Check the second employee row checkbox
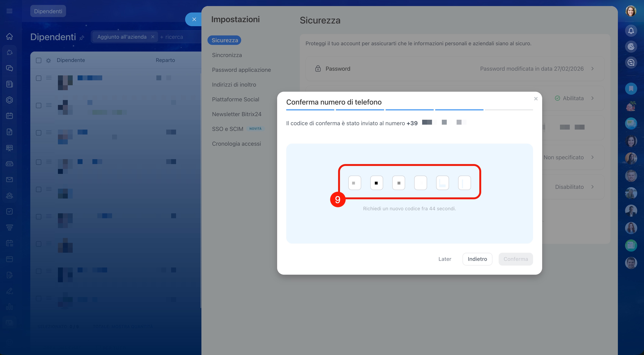The height and width of the screenshot is (355, 644). [38, 106]
